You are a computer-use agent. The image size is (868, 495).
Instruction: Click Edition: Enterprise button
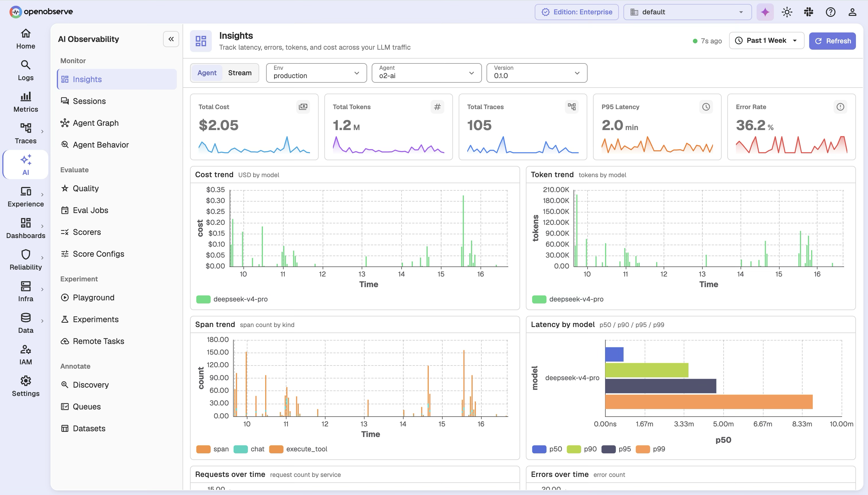576,12
